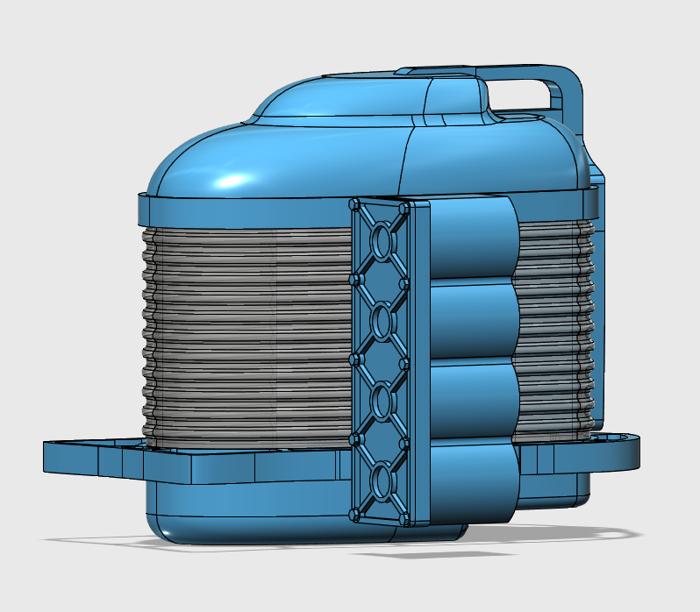The image size is (700, 612).
Task: Click the lowest round port hole on flange plate
Action: coord(382,480)
